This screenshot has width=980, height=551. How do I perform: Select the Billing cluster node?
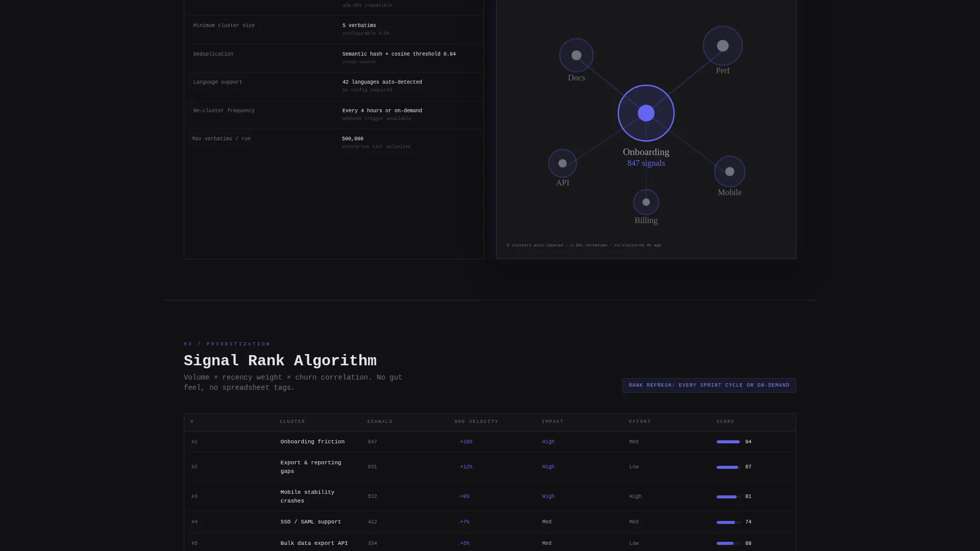[x=646, y=202]
